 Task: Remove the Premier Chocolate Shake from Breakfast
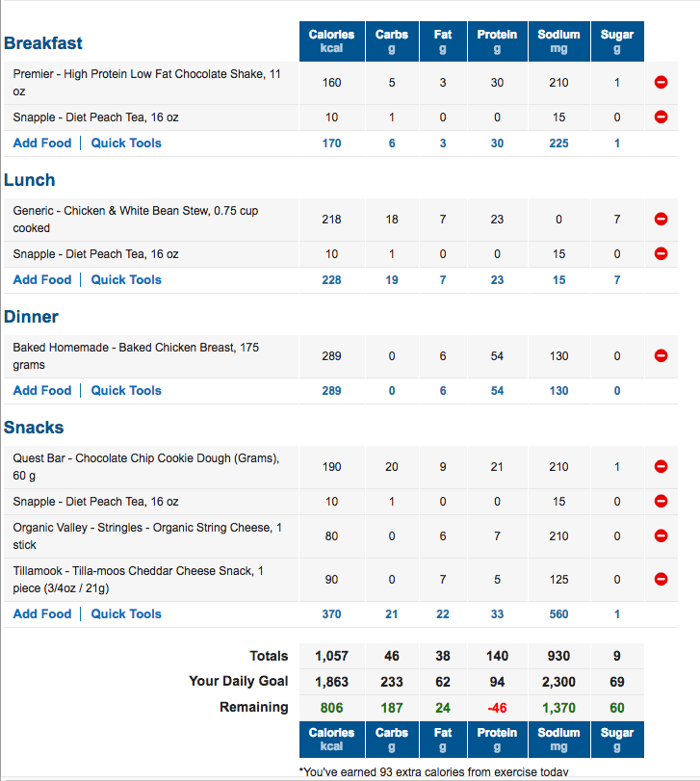click(x=661, y=82)
